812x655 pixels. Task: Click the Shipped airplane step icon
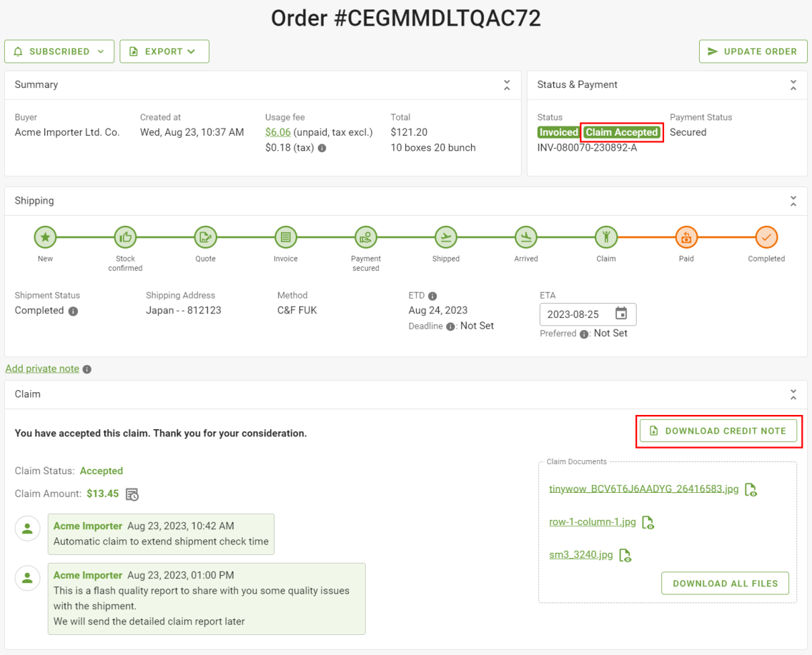click(x=446, y=237)
